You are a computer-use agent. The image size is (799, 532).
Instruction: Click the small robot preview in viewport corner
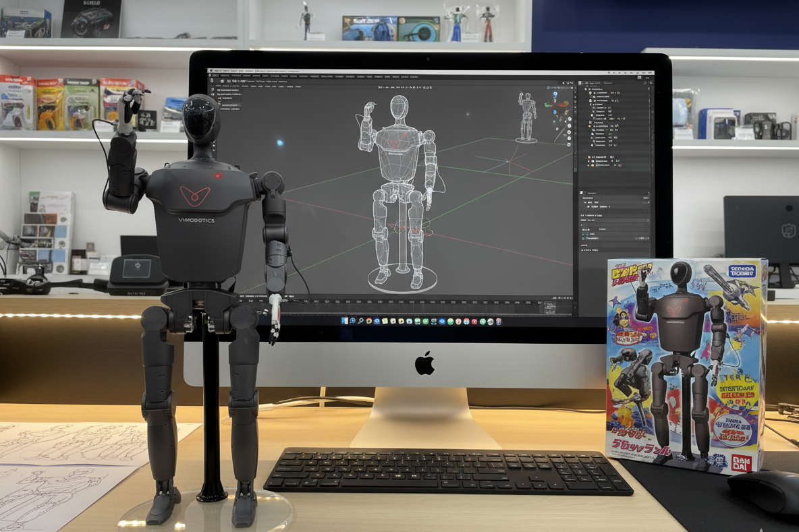point(526,116)
